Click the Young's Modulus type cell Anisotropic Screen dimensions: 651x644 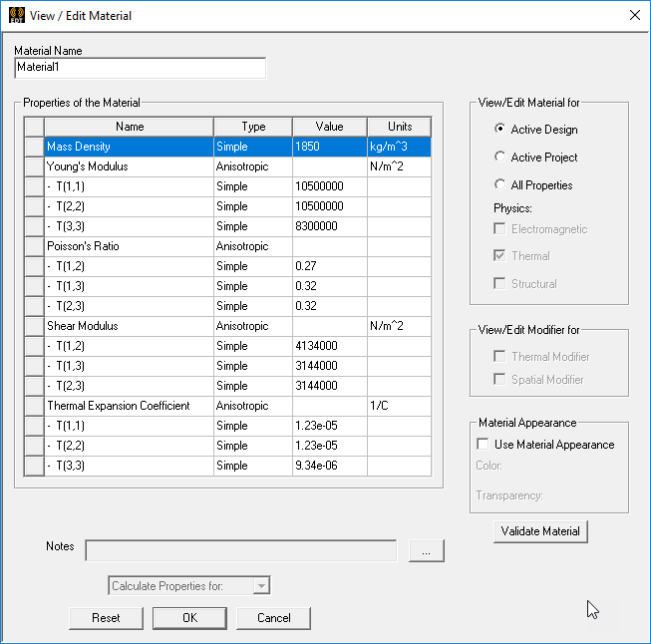(252, 166)
